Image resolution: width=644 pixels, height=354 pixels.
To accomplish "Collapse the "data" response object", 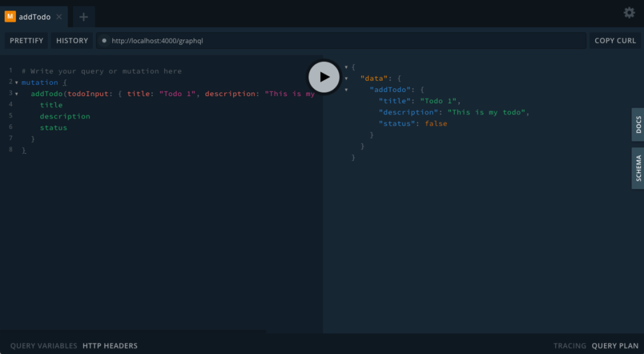I will tap(346, 78).
